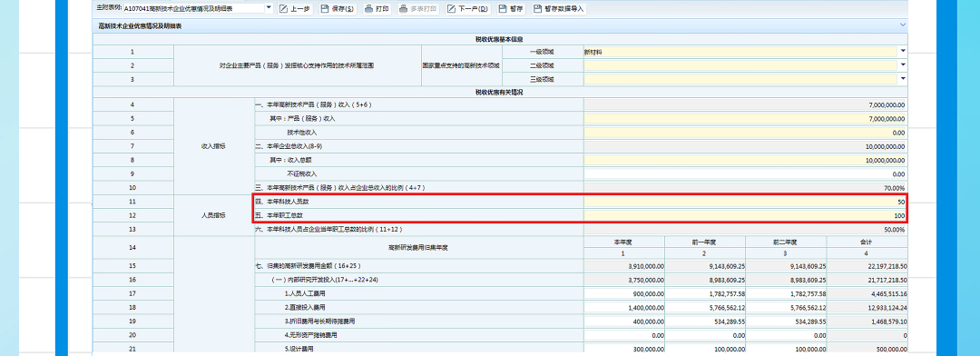The height and width of the screenshot is (356, 980).
Task: Click the 国家重点支持的高新技术领域 label cell
Action: (462, 65)
